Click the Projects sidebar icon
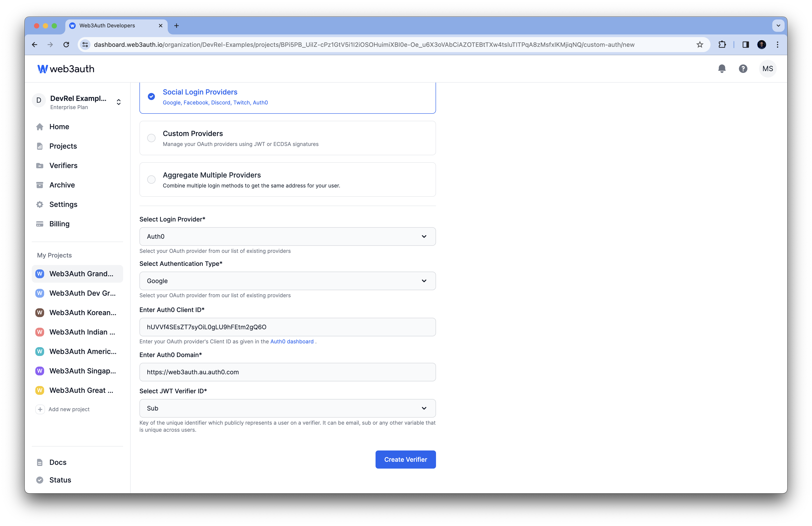This screenshot has width=812, height=526. coord(40,146)
